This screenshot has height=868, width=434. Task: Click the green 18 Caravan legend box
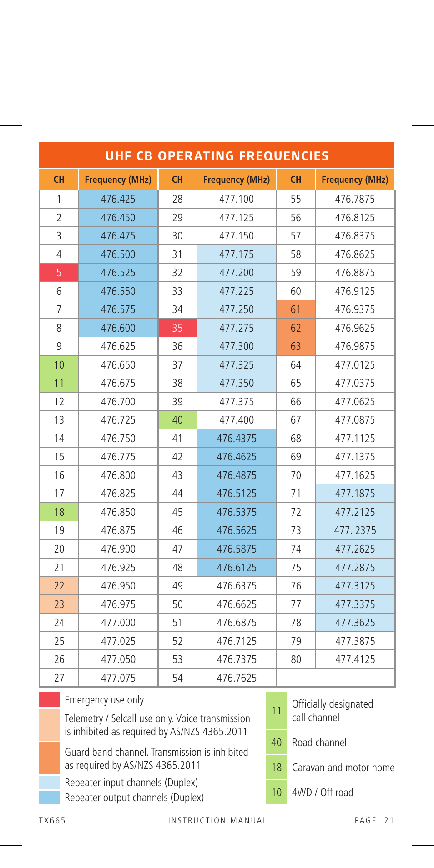pyautogui.click(x=277, y=768)
